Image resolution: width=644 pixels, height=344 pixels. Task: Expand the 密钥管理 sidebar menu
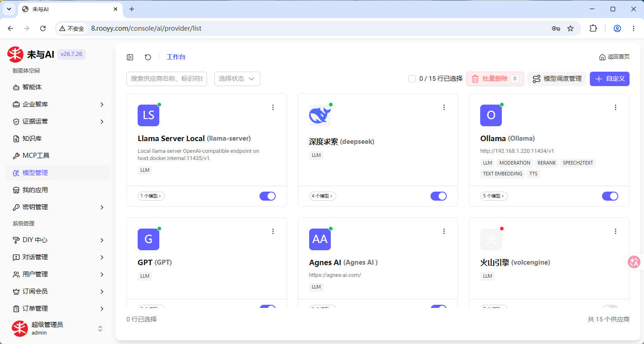click(58, 207)
